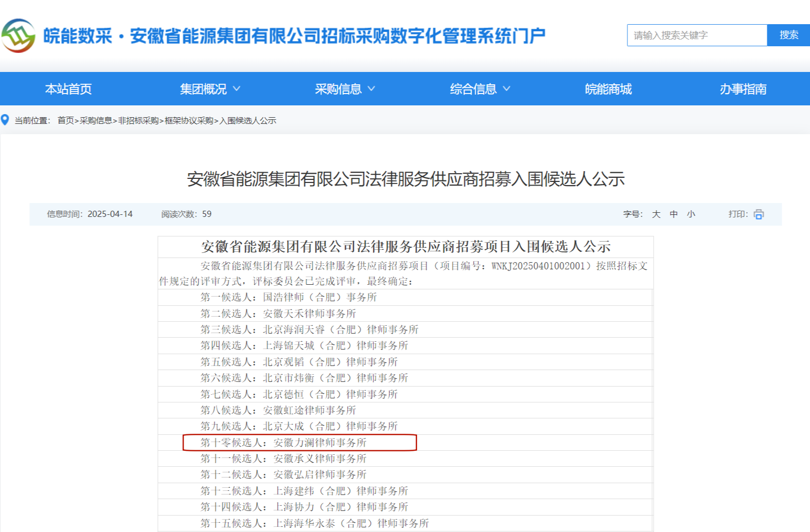Go to 采购信息 in the breadcrumb
Viewport: 810px width, 532px height.
point(96,120)
